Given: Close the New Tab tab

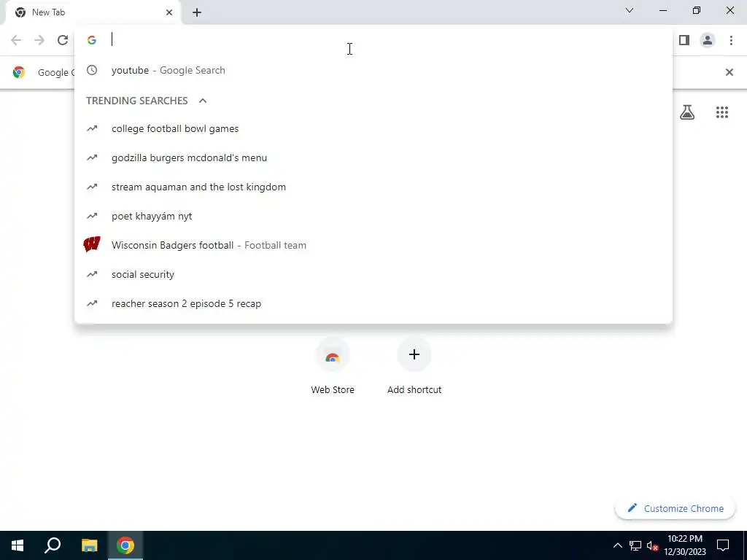Looking at the screenshot, I should (169, 12).
